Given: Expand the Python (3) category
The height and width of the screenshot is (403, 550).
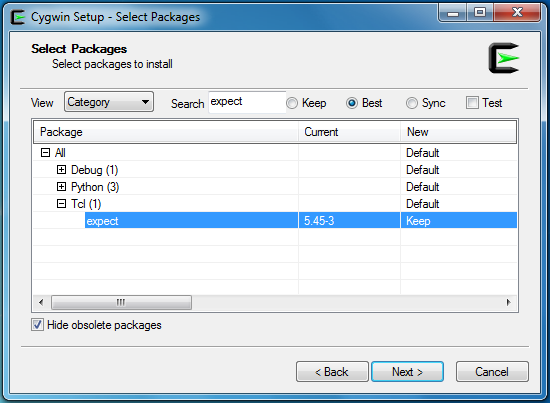Looking at the screenshot, I should (x=61, y=187).
